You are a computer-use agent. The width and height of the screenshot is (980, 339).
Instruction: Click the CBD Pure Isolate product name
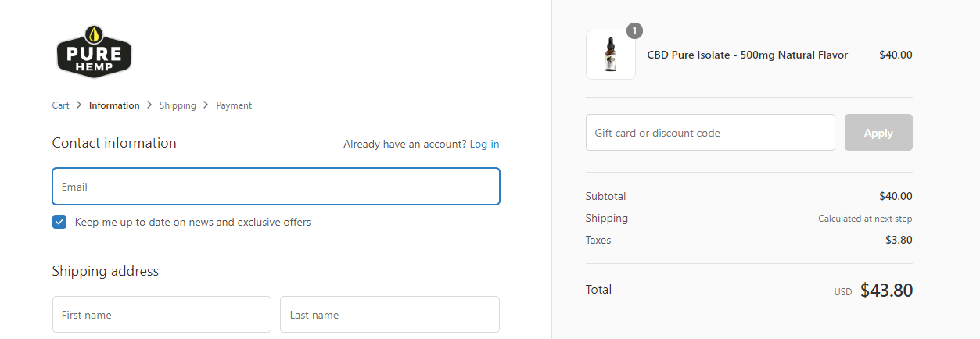[747, 55]
